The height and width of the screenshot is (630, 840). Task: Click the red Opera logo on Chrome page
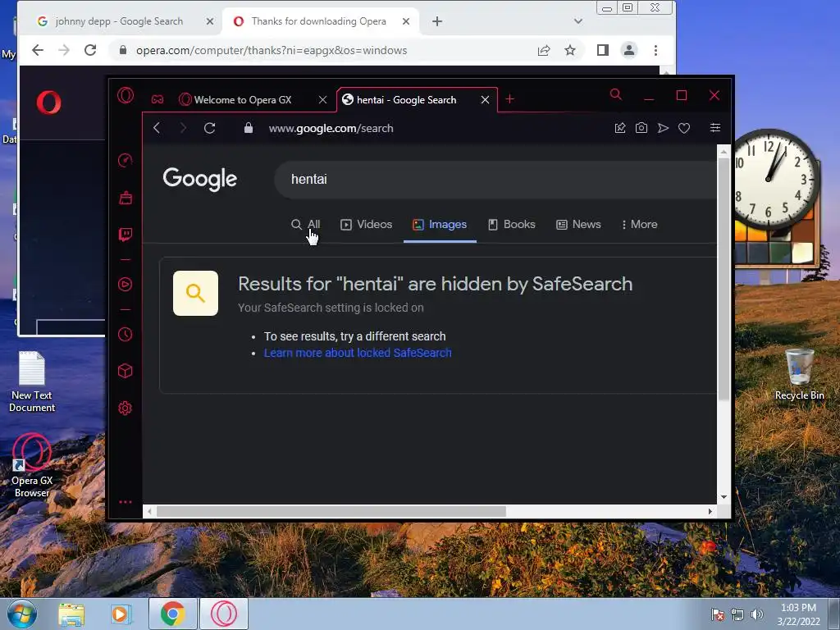point(48,103)
